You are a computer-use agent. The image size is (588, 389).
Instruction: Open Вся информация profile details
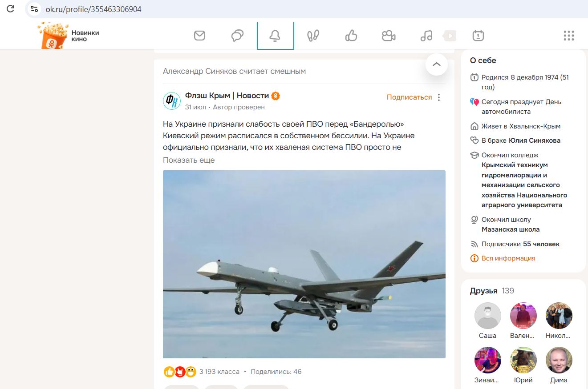pos(508,258)
